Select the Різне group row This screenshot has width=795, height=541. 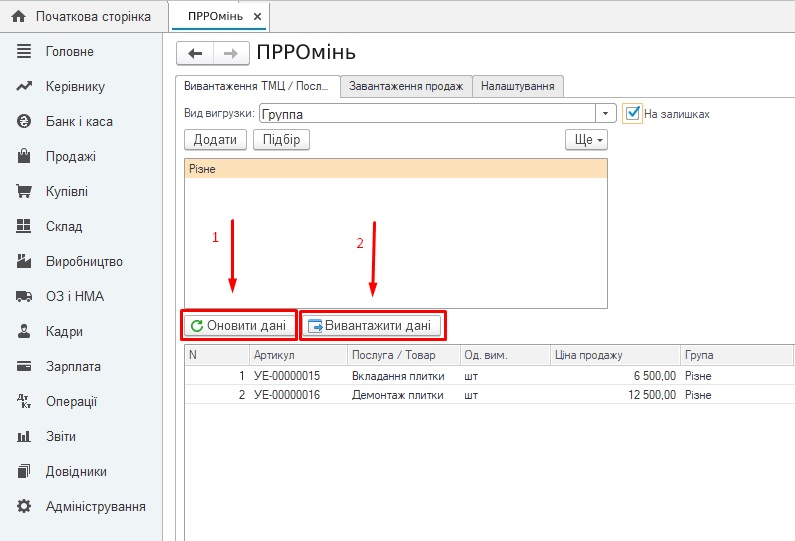[395, 169]
